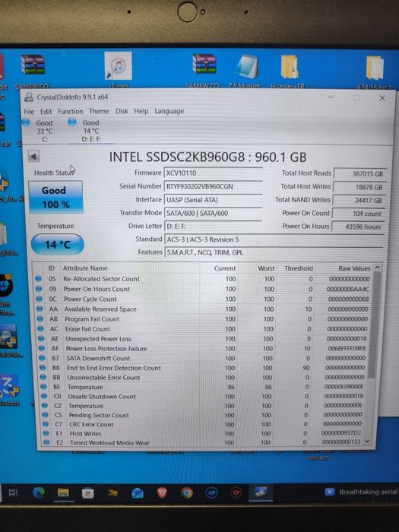Click status circle of Uncorrectable Error Count
Image resolution: width=399 pixels, height=532 pixels.
click(43, 377)
